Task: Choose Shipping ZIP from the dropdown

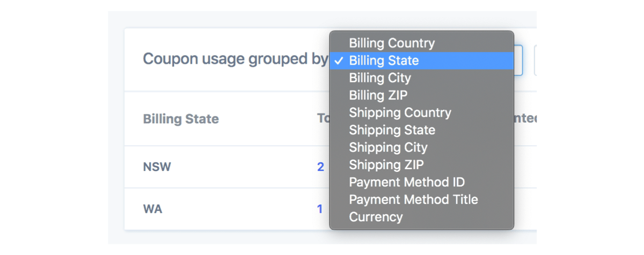Action: [x=386, y=165]
